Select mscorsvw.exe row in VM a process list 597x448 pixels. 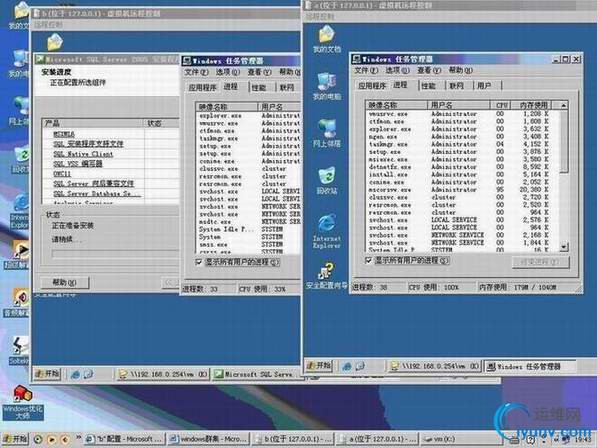[x=463, y=190]
